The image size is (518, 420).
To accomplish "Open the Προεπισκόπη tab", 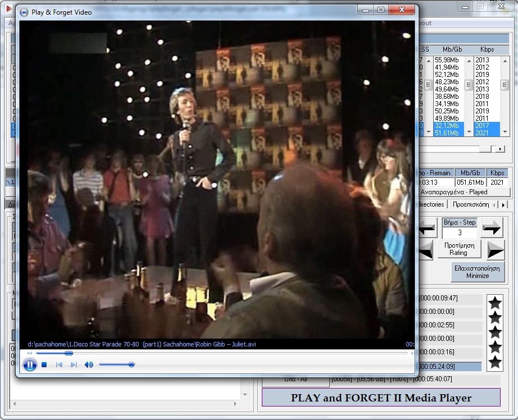I will (x=471, y=204).
